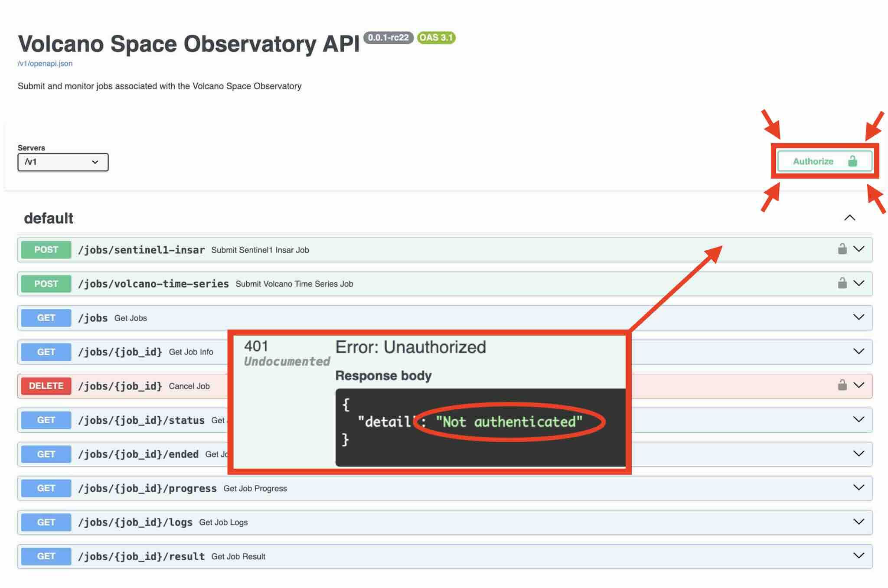888x588 pixels.
Task: Click the DELETE method badge
Action: click(46, 386)
